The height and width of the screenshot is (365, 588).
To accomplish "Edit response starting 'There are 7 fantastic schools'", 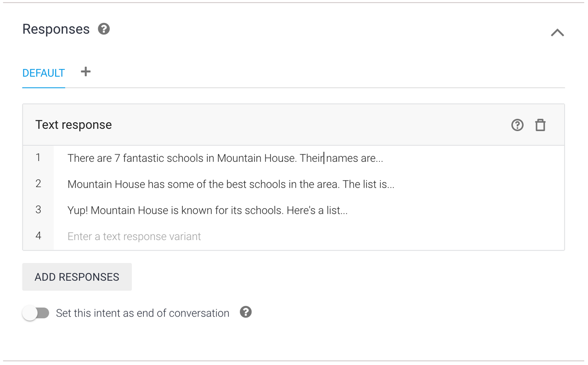I will [x=309, y=158].
